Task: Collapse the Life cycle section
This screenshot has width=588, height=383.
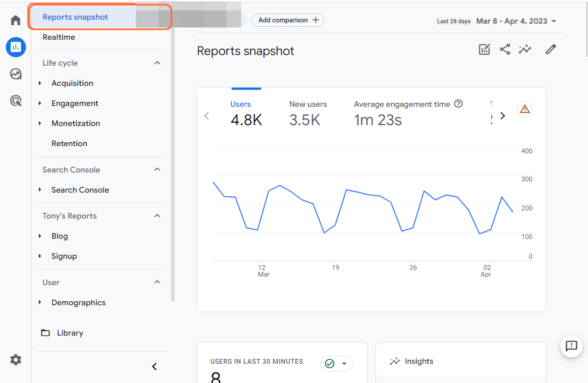Action: (x=157, y=63)
